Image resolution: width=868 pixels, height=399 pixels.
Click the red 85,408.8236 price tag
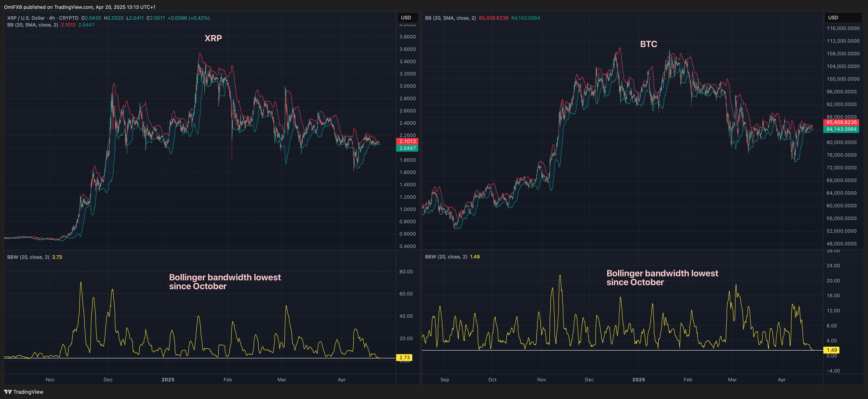841,122
